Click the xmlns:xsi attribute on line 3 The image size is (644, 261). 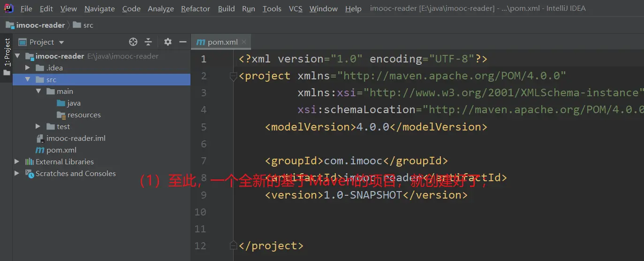(x=327, y=92)
